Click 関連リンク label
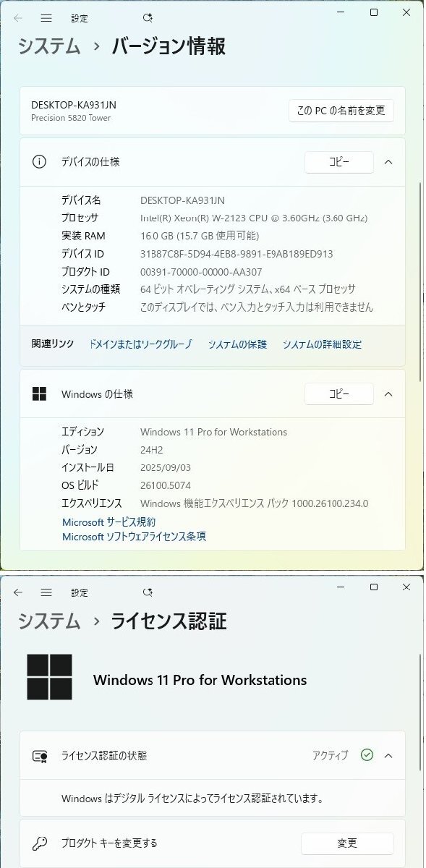 click(x=52, y=344)
